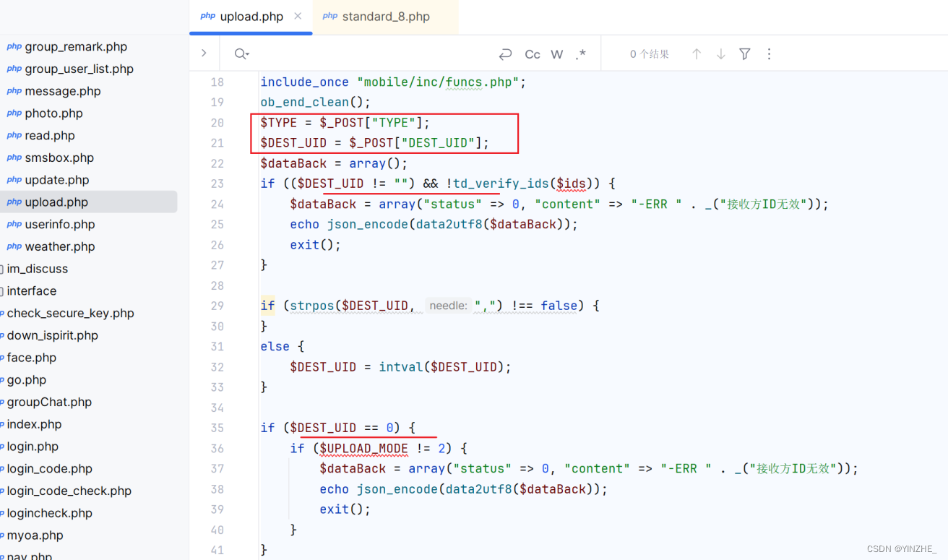Go to previous occurrence arrow

pos(697,54)
